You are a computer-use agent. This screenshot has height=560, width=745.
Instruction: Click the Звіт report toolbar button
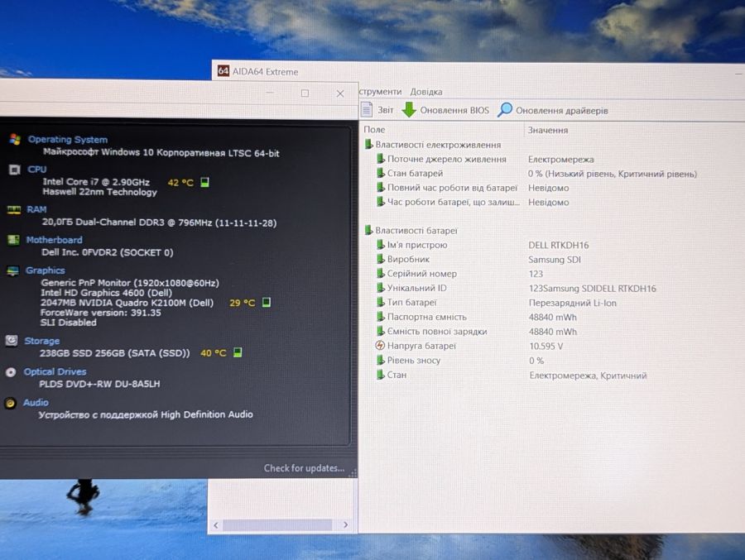pos(377,110)
